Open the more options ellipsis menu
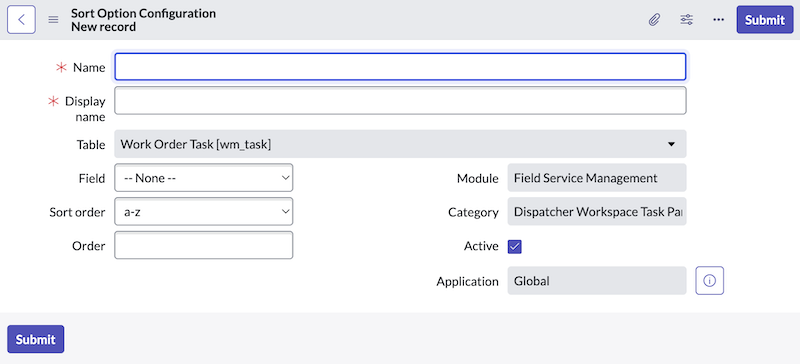The height and width of the screenshot is (364, 800). coord(718,20)
